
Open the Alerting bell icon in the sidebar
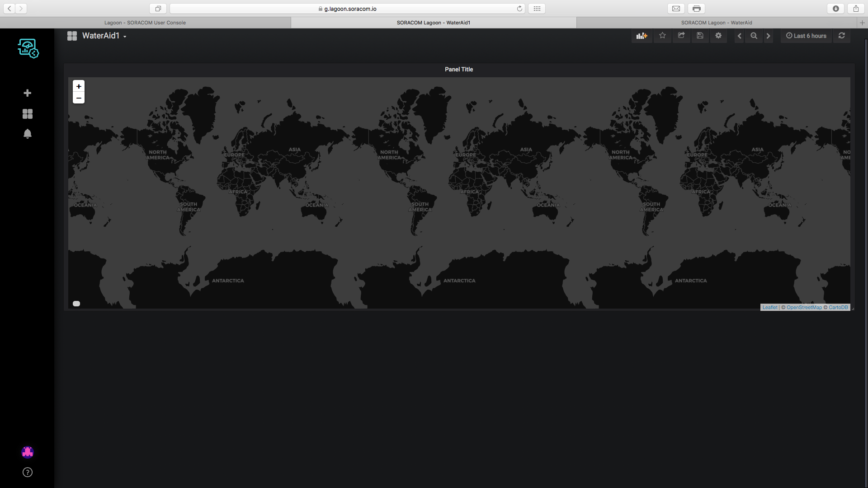[28, 134]
